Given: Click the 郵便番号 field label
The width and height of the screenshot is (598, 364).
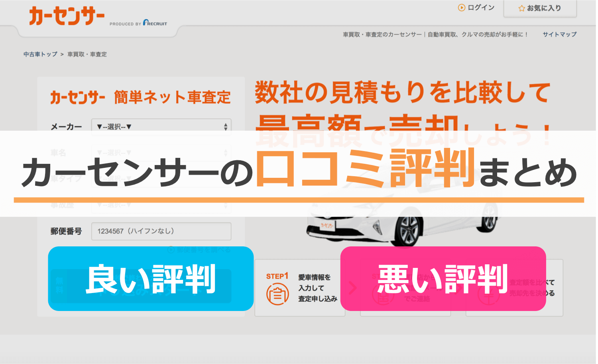Looking at the screenshot, I should (x=66, y=231).
